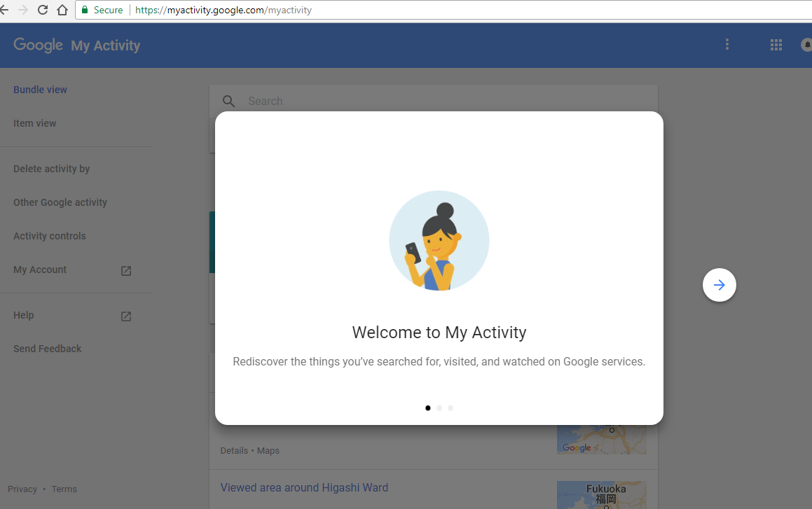This screenshot has height=509, width=812.
Task: Click the browser home icon
Action: (x=62, y=10)
